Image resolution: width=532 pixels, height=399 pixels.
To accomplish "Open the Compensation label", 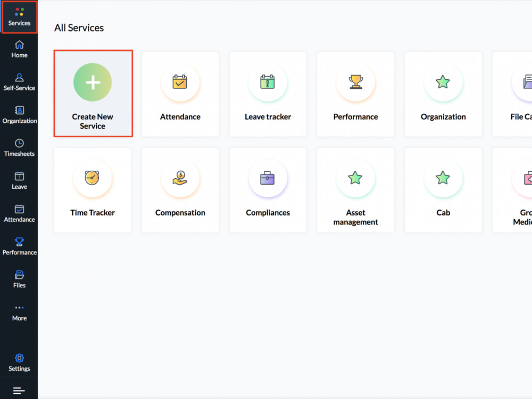I will coord(180,213).
